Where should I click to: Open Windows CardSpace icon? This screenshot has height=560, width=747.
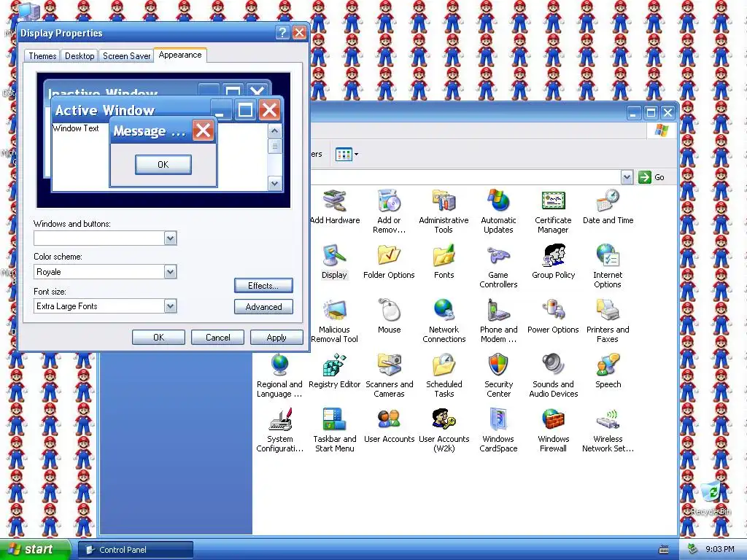(498, 430)
